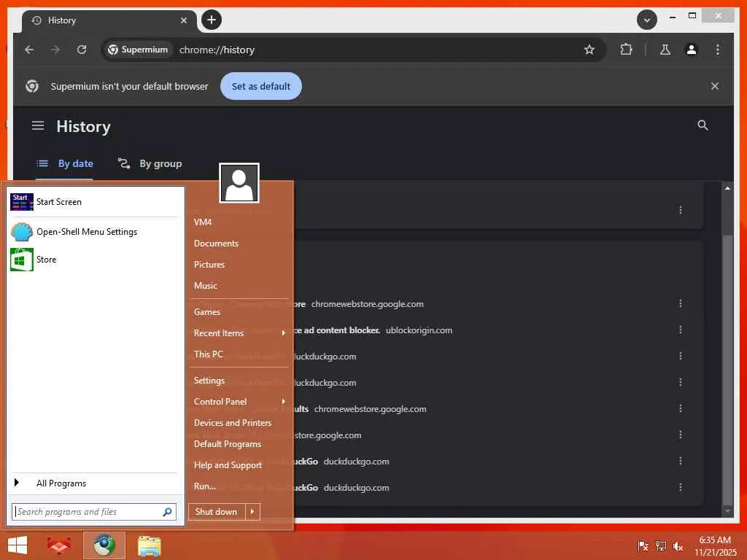Open actions menu for chromewebstore.google.com Store entry
The width and height of the screenshot is (747, 560).
click(x=681, y=303)
